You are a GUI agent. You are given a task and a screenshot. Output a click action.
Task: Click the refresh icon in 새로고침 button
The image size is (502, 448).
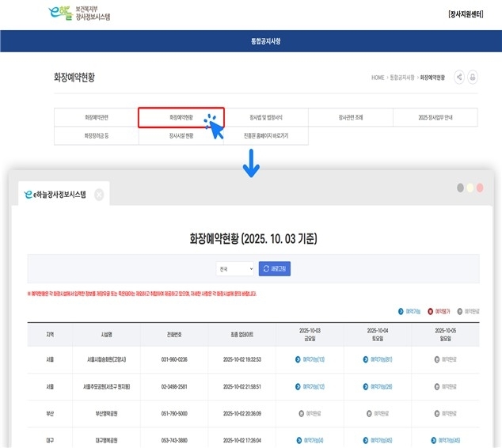(266, 270)
